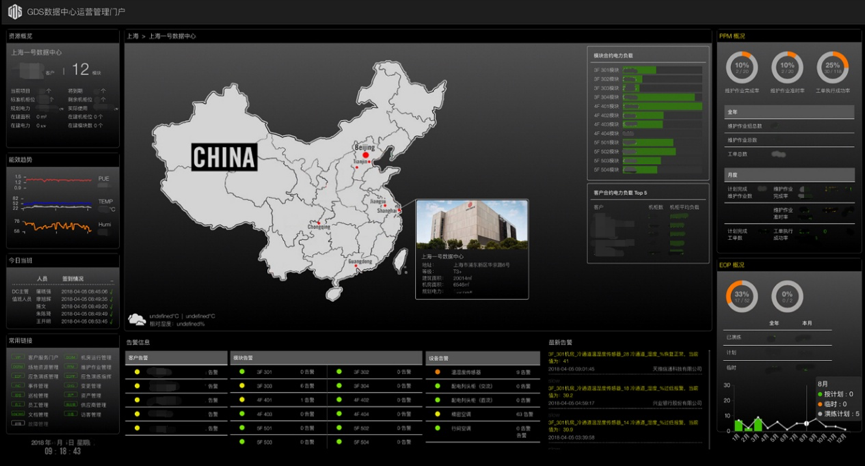Click the orange dot for 温湿度传感器 alarm
The width and height of the screenshot is (865, 466).
pos(437,372)
